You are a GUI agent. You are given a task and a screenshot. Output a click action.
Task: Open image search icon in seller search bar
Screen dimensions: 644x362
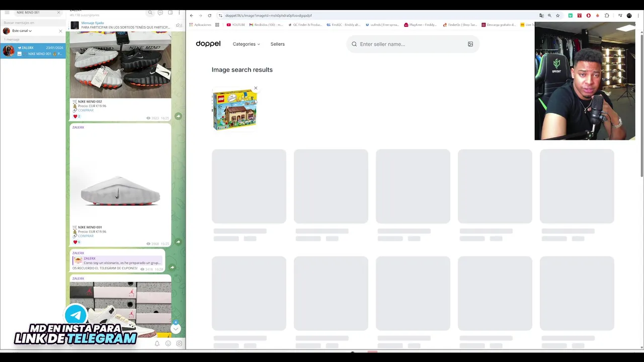470,44
